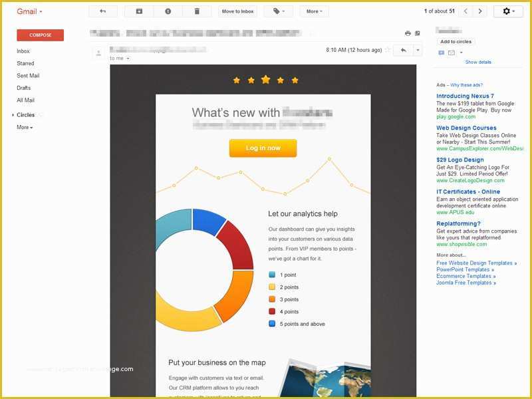The height and width of the screenshot is (399, 532).
Task: Start chat with contact icon
Action: pyautogui.click(x=442, y=53)
